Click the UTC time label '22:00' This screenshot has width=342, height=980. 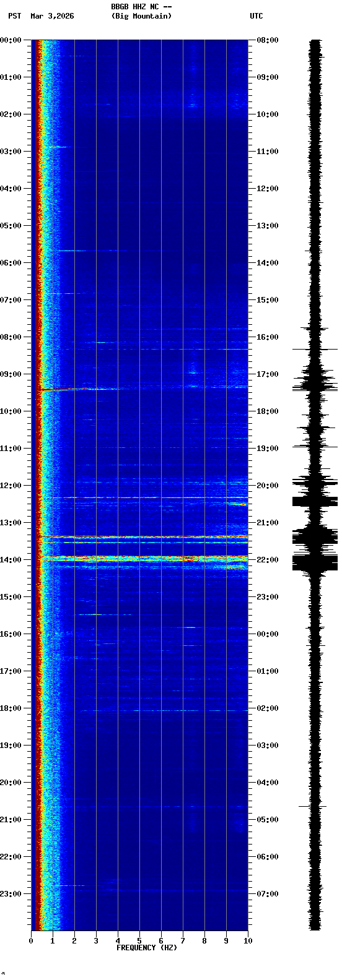(268, 560)
